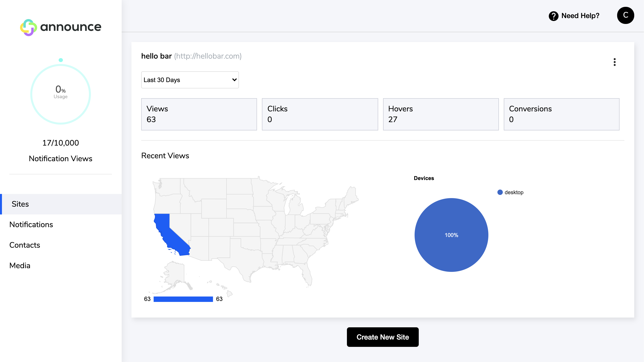Click the dropdown chevron arrow
The height and width of the screenshot is (362, 644).
click(x=234, y=80)
